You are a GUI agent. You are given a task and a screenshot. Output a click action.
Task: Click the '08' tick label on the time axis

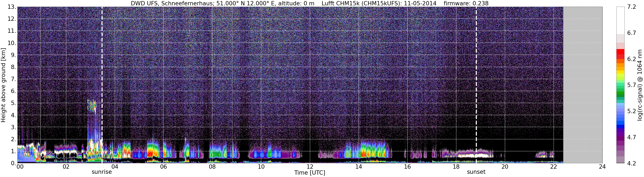[x=212, y=167]
